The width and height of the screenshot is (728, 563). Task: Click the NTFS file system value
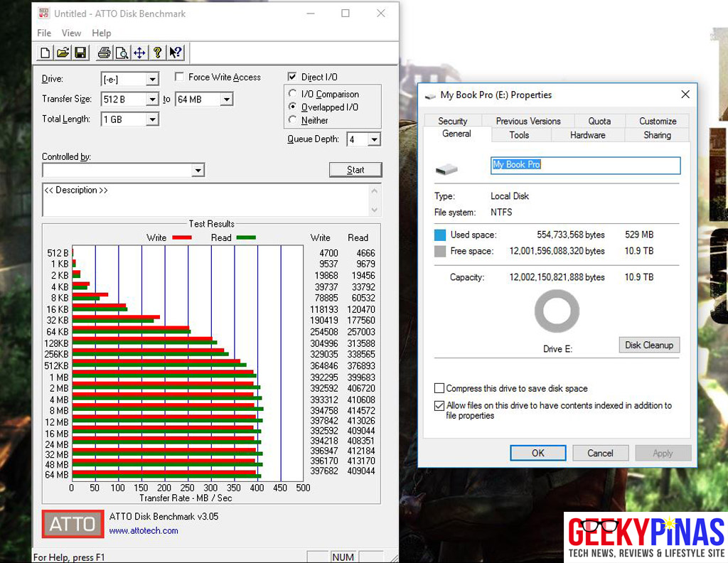501,212
